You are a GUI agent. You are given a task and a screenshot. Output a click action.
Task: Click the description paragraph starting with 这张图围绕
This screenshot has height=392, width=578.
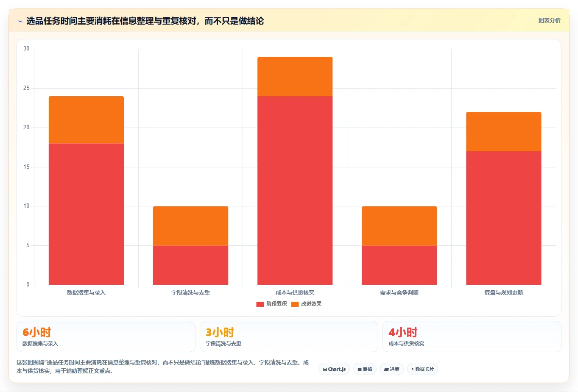pyautogui.click(x=163, y=367)
